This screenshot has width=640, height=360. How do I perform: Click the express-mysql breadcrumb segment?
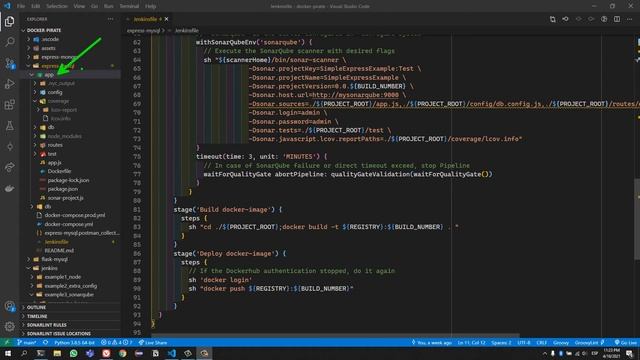[x=143, y=31]
